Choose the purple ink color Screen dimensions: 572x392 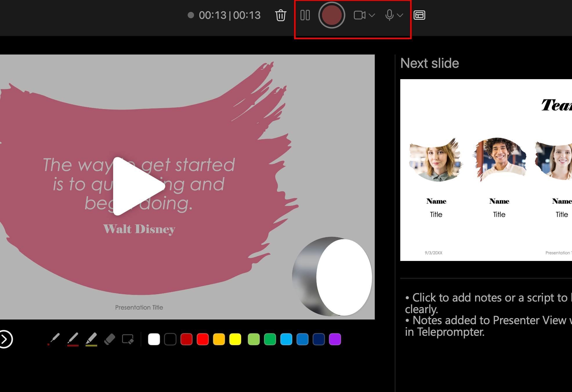pos(335,339)
